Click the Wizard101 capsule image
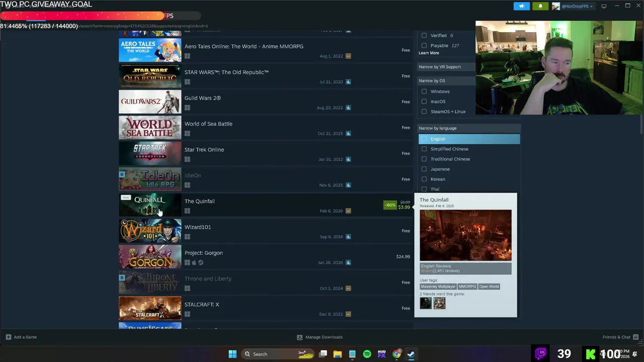This screenshot has width=644, height=362. click(x=150, y=231)
